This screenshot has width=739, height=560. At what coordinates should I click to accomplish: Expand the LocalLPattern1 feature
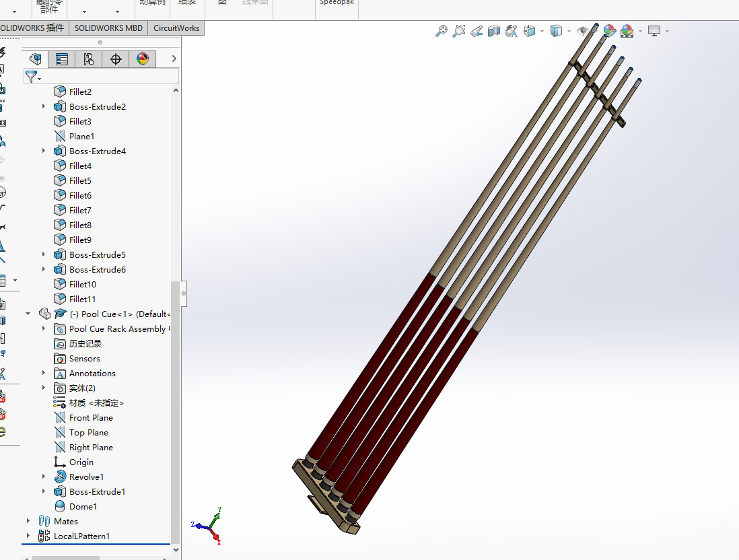[x=28, y=536]
